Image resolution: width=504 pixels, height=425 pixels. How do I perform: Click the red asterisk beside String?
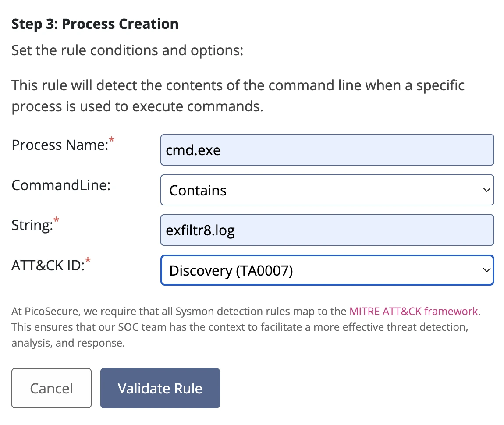(x=56, y=220)
